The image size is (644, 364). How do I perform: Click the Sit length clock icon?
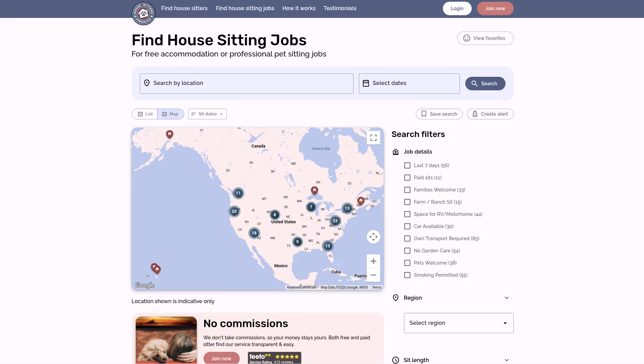coord(395,360)
